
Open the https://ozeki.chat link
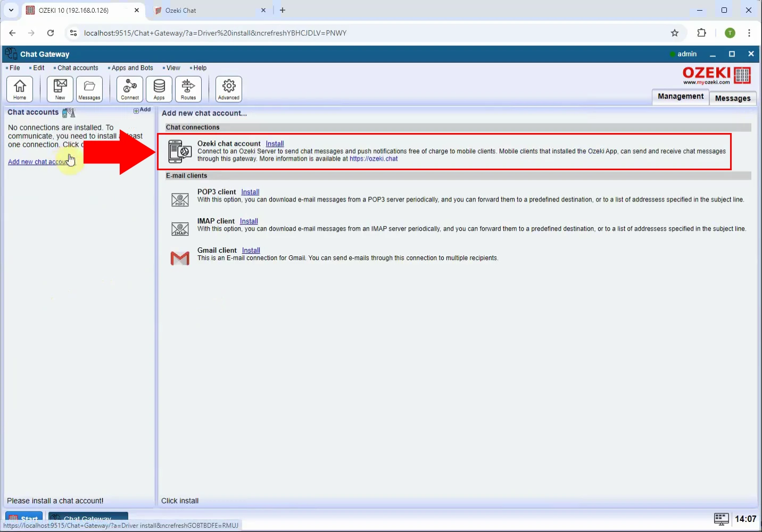[374, 159]
